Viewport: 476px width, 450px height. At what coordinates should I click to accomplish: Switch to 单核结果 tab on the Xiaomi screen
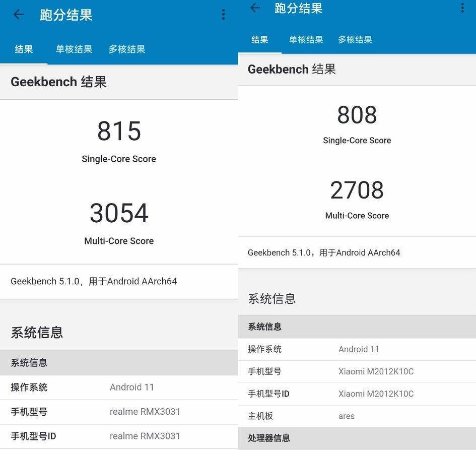tap(306, 40)
